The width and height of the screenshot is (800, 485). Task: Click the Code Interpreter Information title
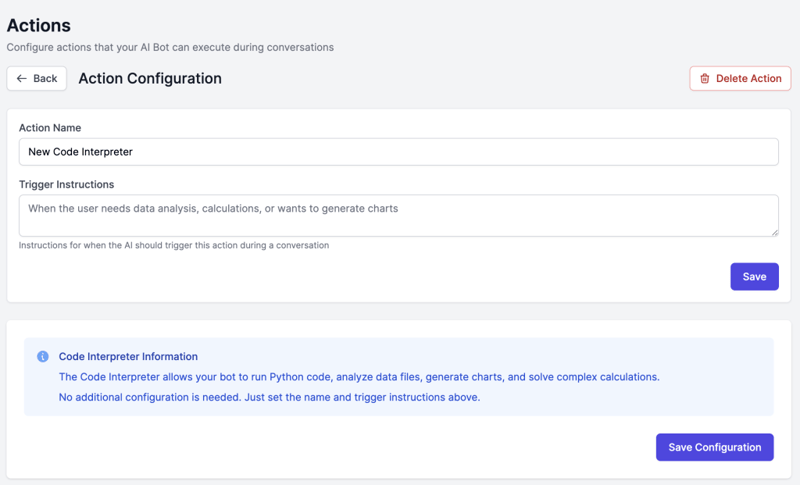(x=128, y=356)
